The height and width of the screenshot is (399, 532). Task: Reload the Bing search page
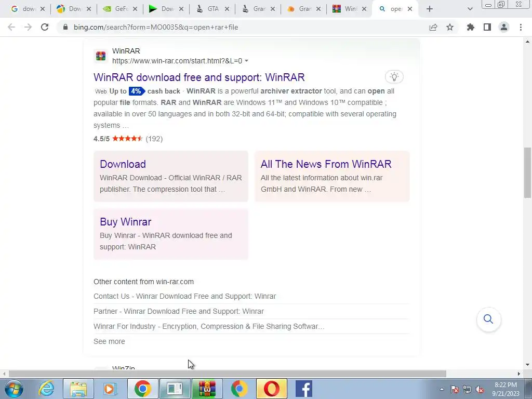coord(45,27)
